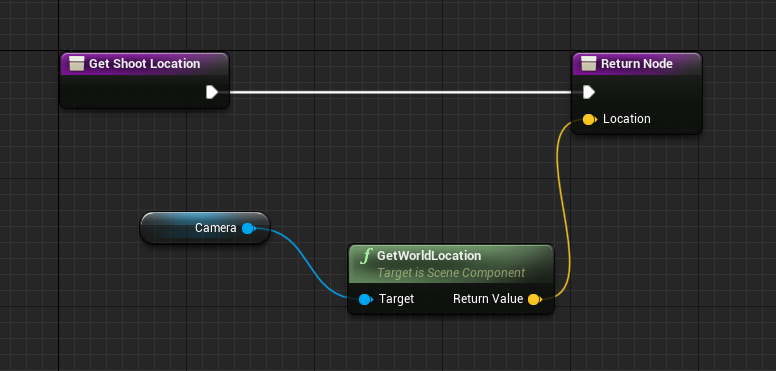Select the Camera variable node

(x=205, y=228)
